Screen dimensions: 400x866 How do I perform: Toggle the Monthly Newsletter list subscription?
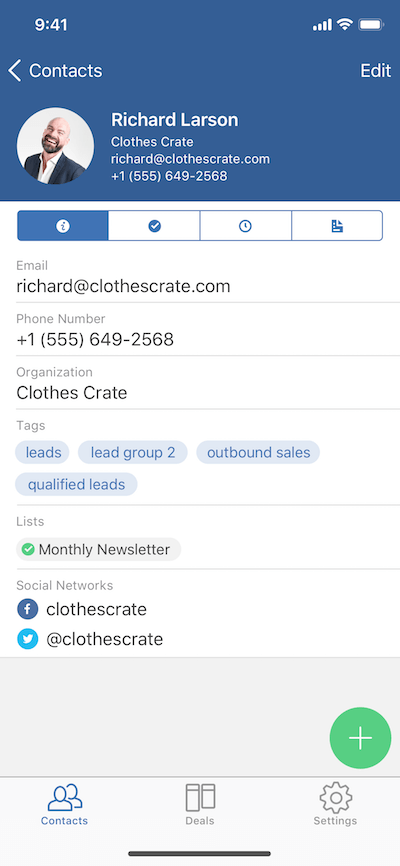98,550
